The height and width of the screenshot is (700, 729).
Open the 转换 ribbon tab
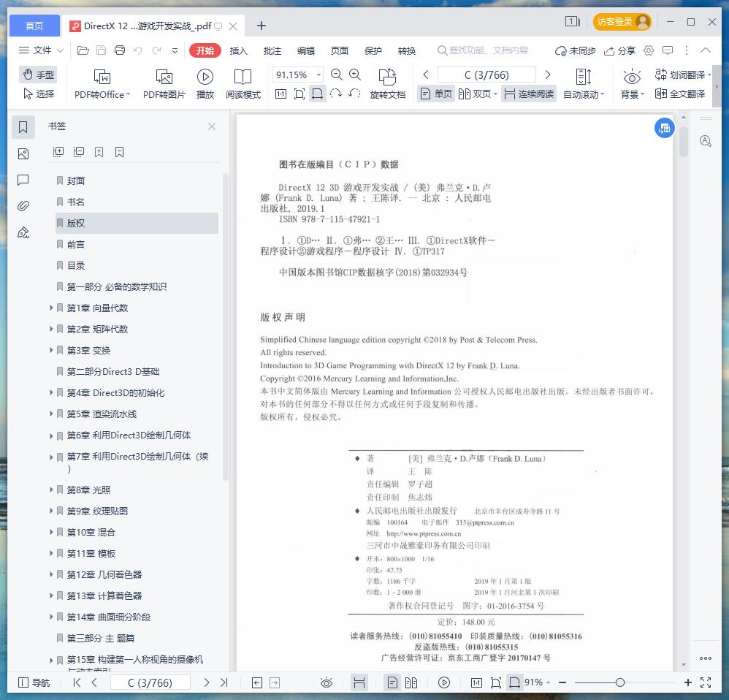(x=407, y=50)
